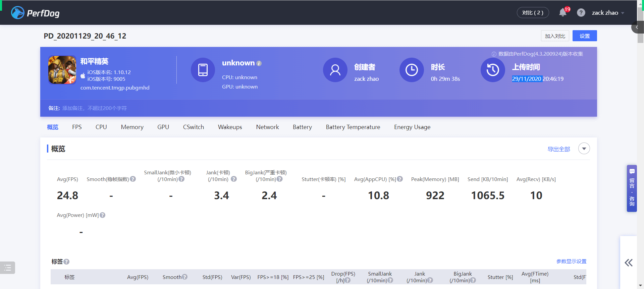Open the Energy Usage tab
The image size is (644, 289).
[x=412, y=127]
